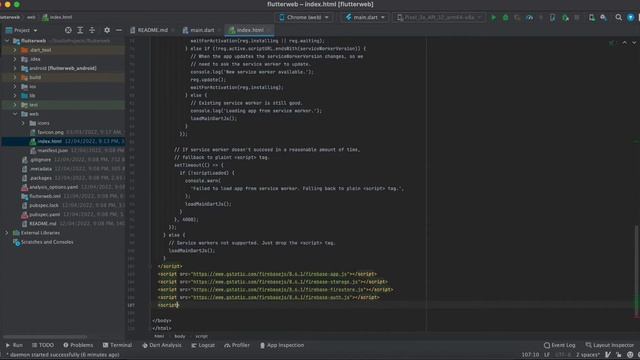Open App Inspection tool window
The height and width of the screenshot is (360, 640).
point(282,345)
